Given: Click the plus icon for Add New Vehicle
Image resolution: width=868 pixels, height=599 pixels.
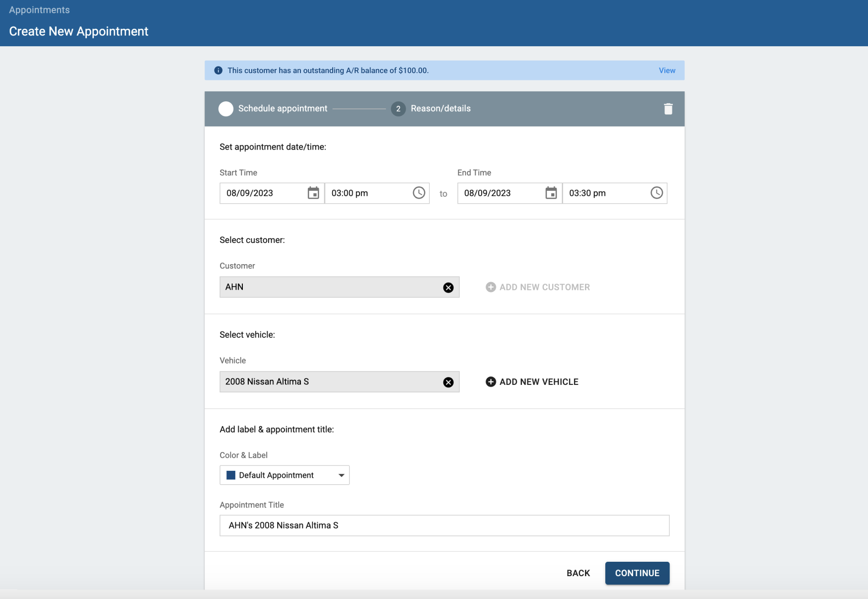Looking at the screenshot, I should point(491,381).
